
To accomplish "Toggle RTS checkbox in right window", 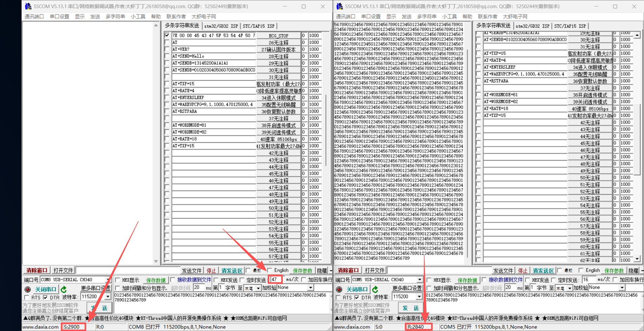I will pyautogui.click(x=338, y=297).
